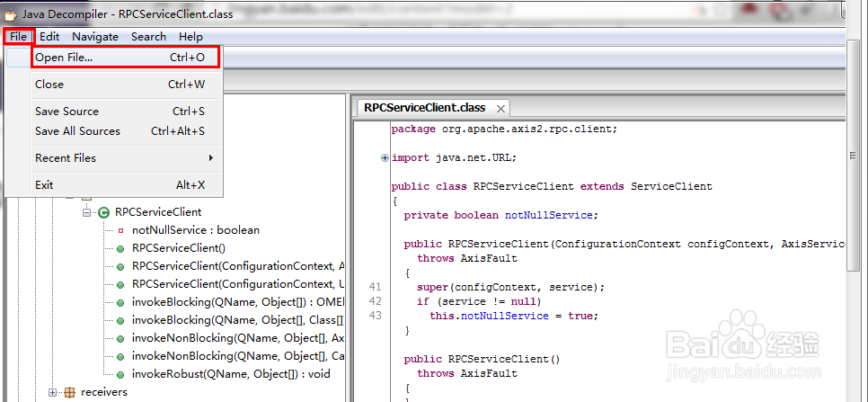Click line number 42 in the gutter
Viewport: 868px width, 402px height.
376,302
